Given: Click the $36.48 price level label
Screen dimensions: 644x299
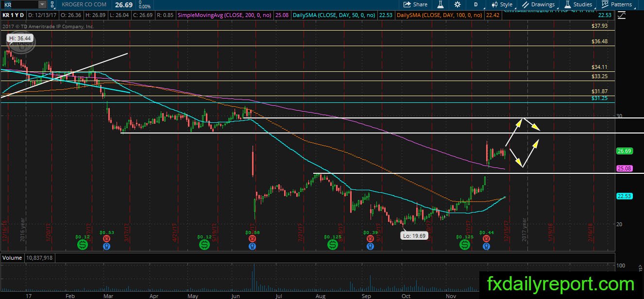Looking at the screenshot, I should coord(600,42).
